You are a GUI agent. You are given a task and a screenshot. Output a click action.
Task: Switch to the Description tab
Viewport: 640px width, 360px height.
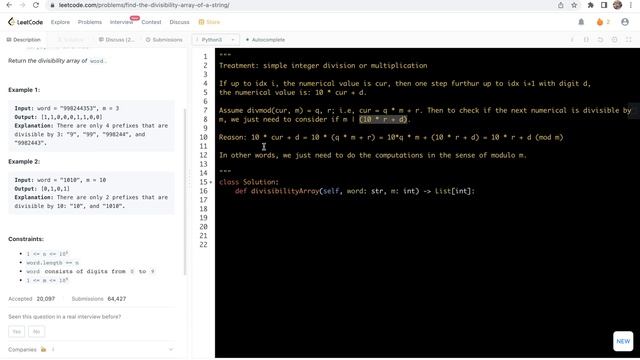tap(24, 40)
